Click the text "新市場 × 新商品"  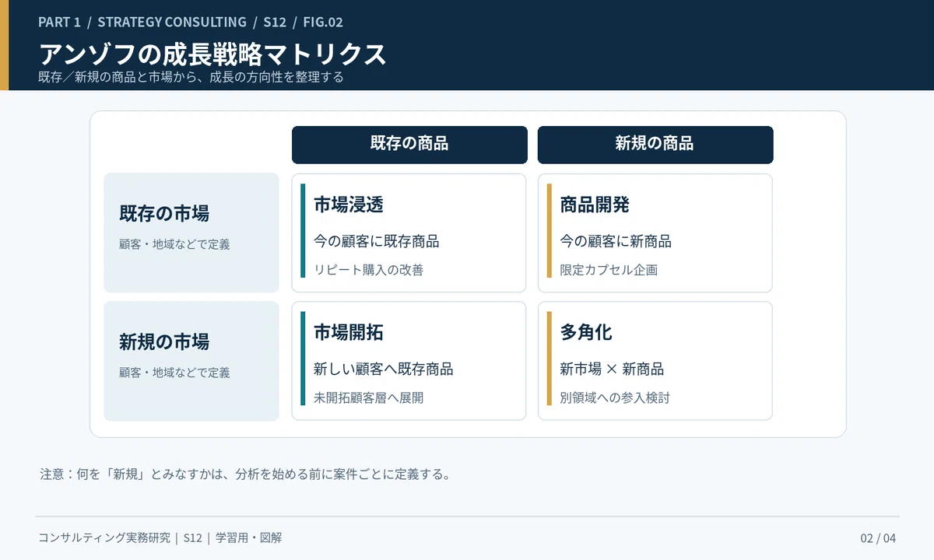tap(612, 369)
